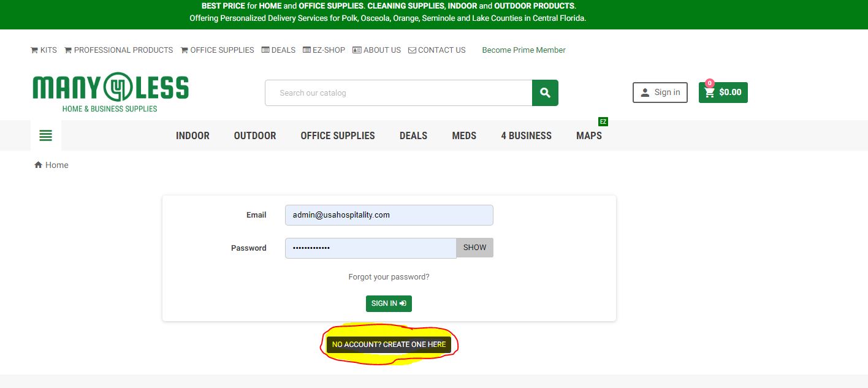The height and width of the screenshot is (388, 868).
Task: Open the ABOUT US link
Action: click(x=377, y=50)
